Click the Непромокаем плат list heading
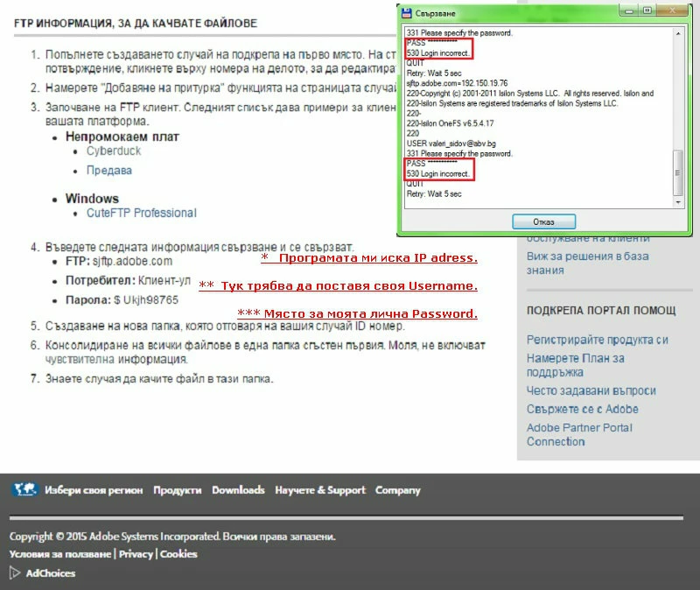The height and width of the screenshot is (590, 700). [x=122, y=137]
